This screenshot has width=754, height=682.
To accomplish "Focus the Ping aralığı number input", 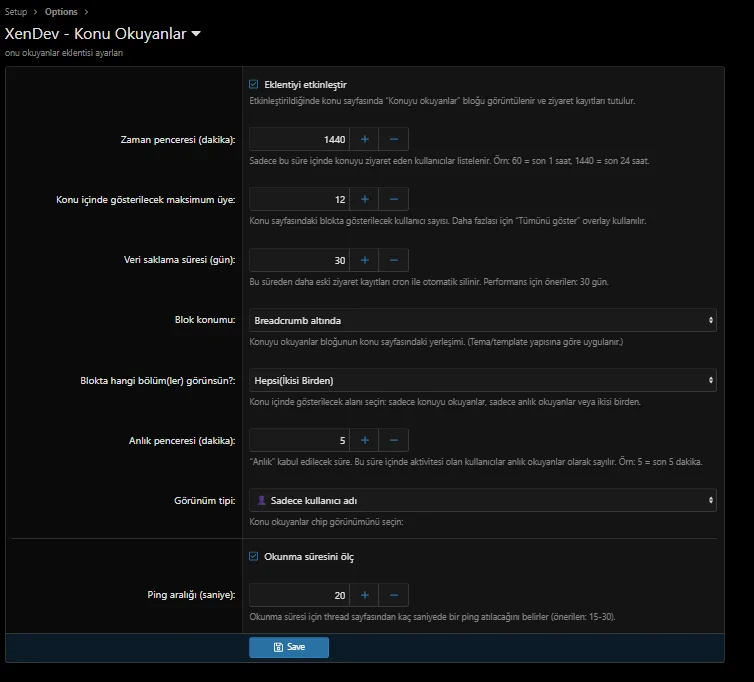I will click(x=298, y=595).
